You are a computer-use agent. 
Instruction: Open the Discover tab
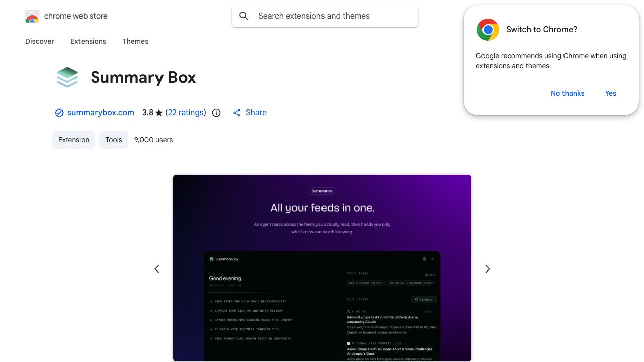tap(40, 41)
